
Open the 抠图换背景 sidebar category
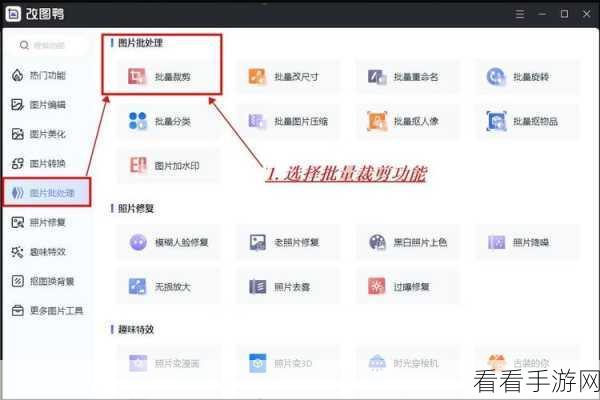click(x=47, y=281)
